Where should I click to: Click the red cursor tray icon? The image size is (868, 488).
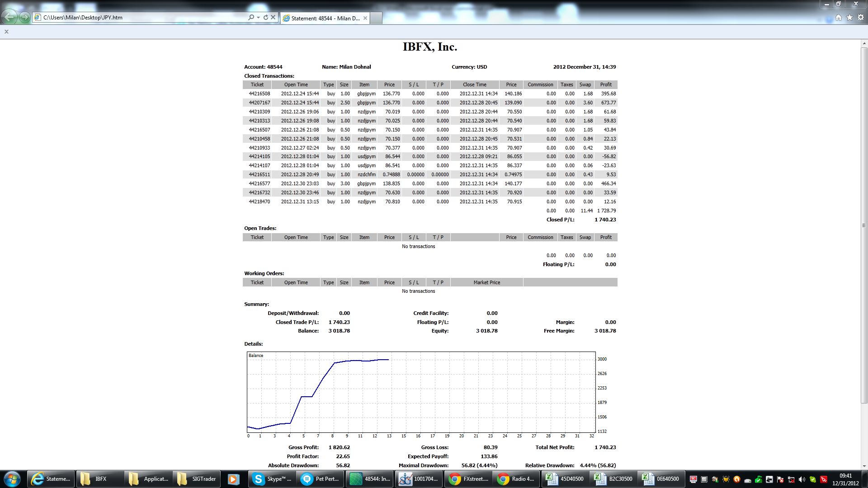point(824,479)
